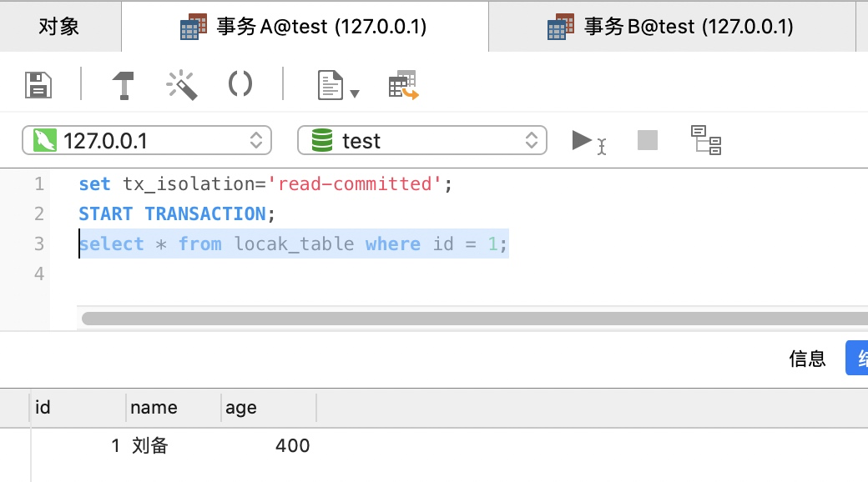Save the query with the floppy disk icon
This screenshot has height=482, width=868.
click(x=38, y=85)
